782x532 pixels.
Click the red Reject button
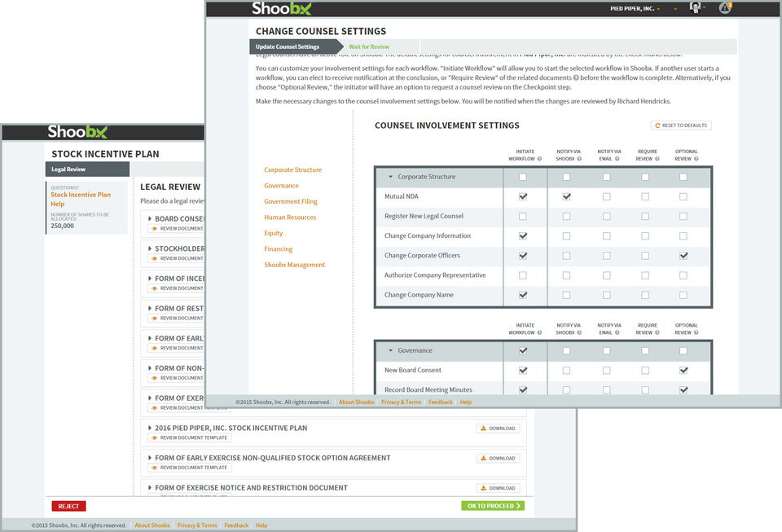click(x=68, y=506)
